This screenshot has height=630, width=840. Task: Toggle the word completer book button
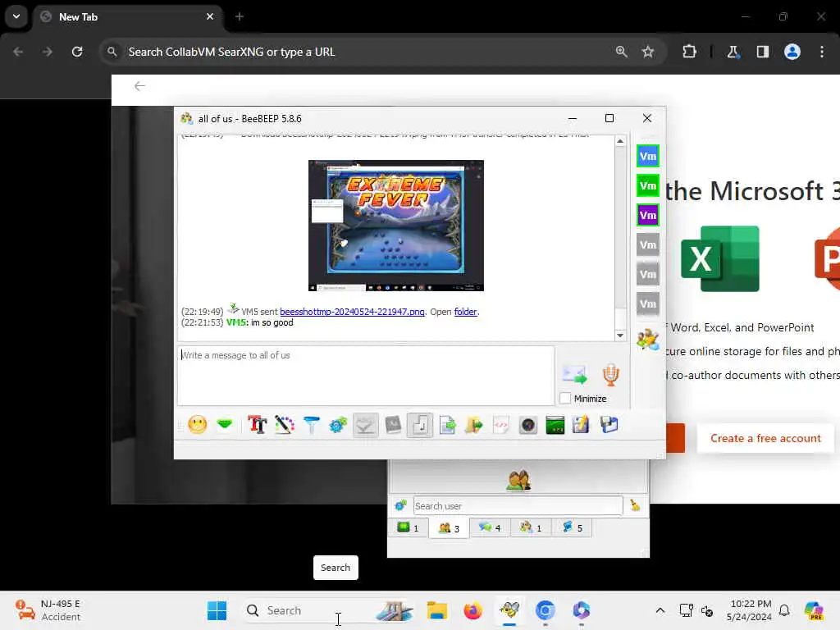click(393, 426)
